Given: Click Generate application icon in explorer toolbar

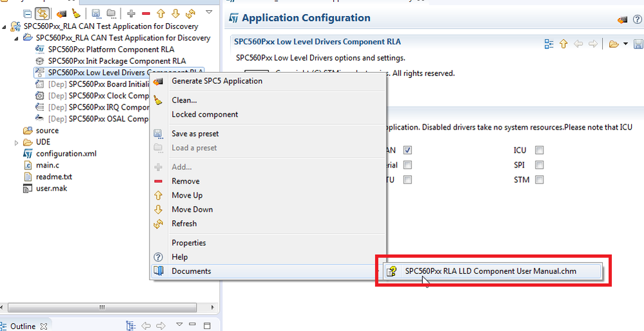Looking at the screenshot, I should (62, 14).
